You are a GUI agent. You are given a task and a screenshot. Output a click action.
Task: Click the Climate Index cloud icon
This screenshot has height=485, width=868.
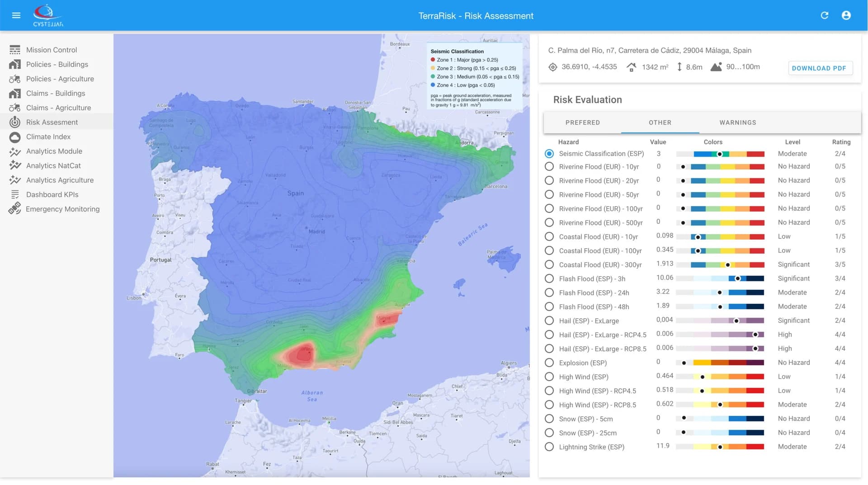(15, 137)
